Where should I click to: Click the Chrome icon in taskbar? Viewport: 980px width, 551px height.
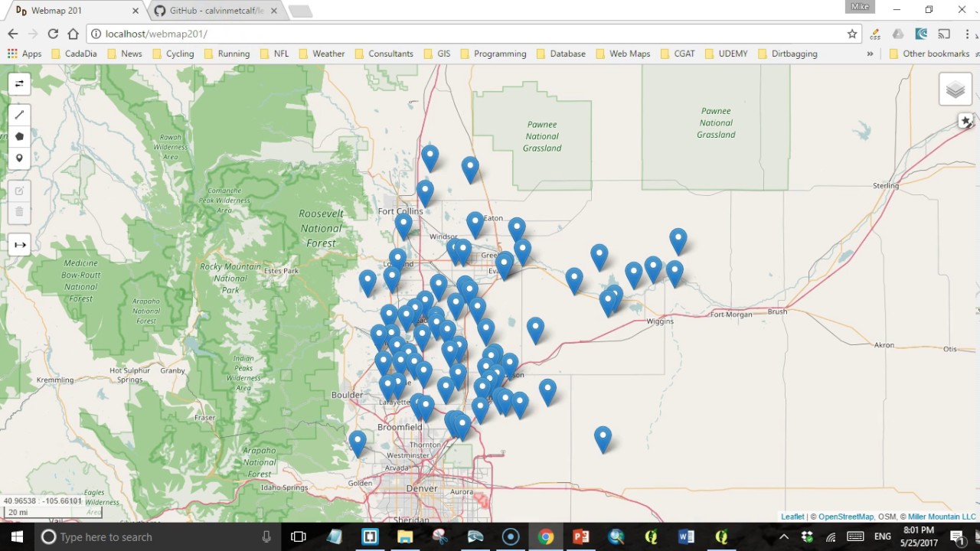click(x=545, y=536)
